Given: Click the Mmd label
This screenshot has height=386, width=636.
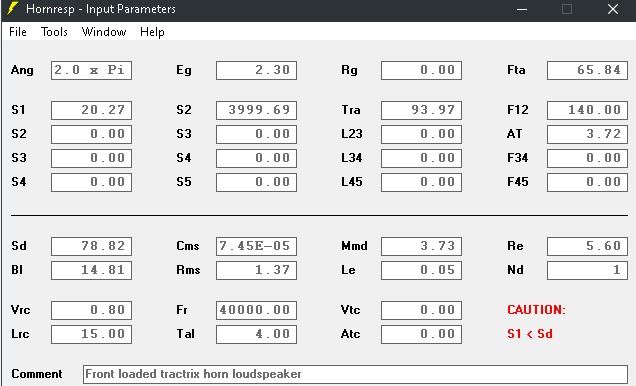Looking at the screenshot, I should point(354,246).
